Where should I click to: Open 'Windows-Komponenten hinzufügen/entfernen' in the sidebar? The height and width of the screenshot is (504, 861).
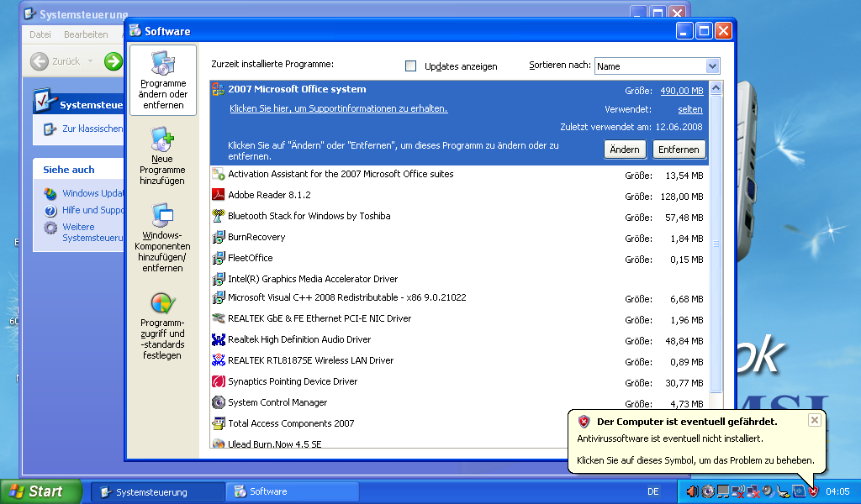coord(162,238)
